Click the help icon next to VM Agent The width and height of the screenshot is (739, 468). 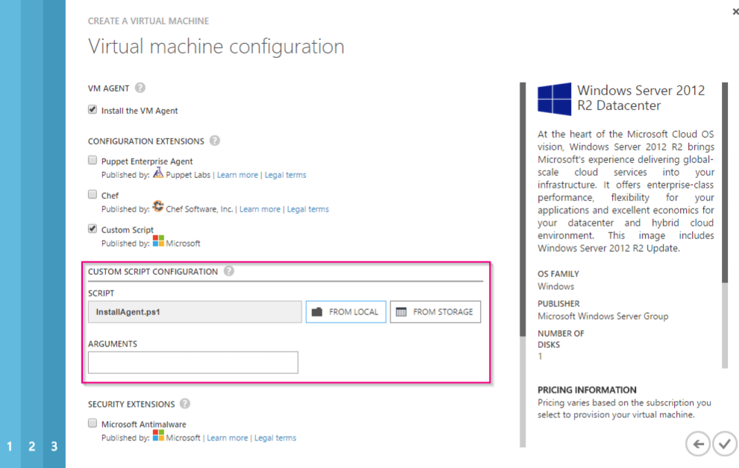tap(140, 88)
